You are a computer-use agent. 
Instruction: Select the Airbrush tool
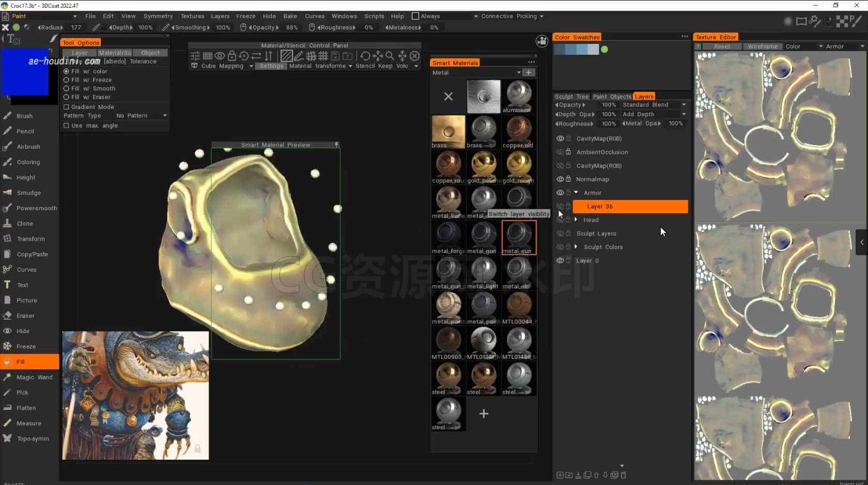pos(28,147)
